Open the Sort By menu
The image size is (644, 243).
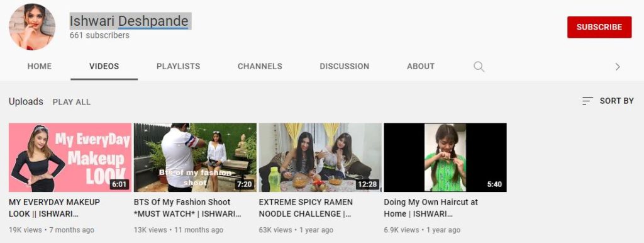click(x=608, y=101)
